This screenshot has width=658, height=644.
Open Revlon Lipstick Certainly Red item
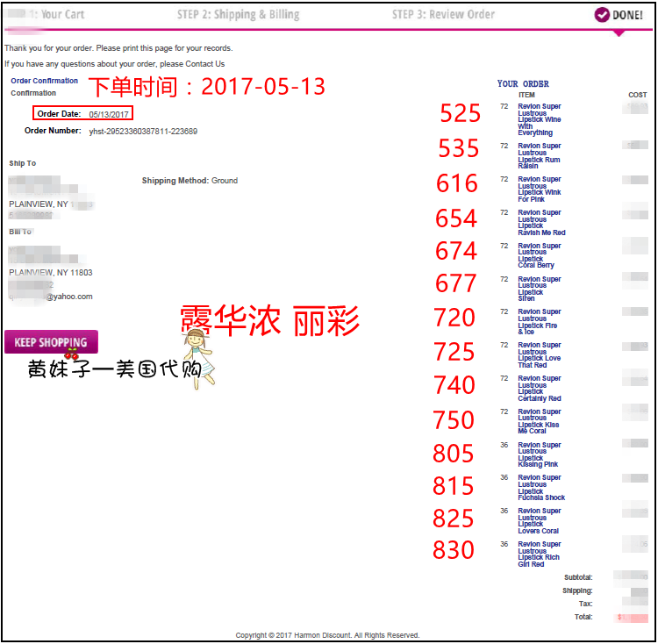[540, 389]
